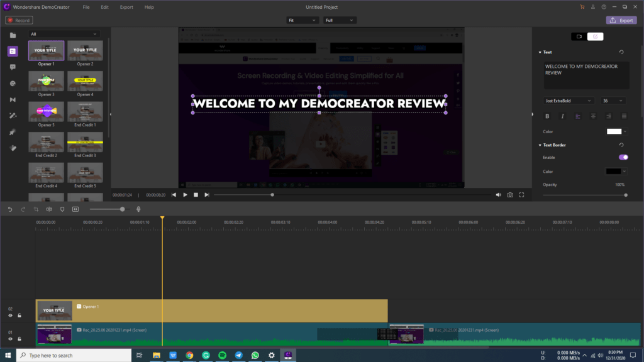Open the font size 36 dropdown

click(613, 101)
